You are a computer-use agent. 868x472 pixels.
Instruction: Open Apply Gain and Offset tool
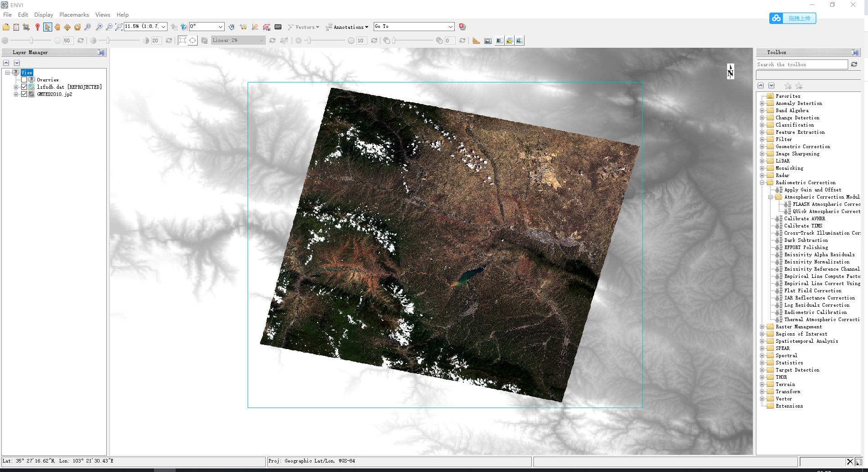(813, 190)
